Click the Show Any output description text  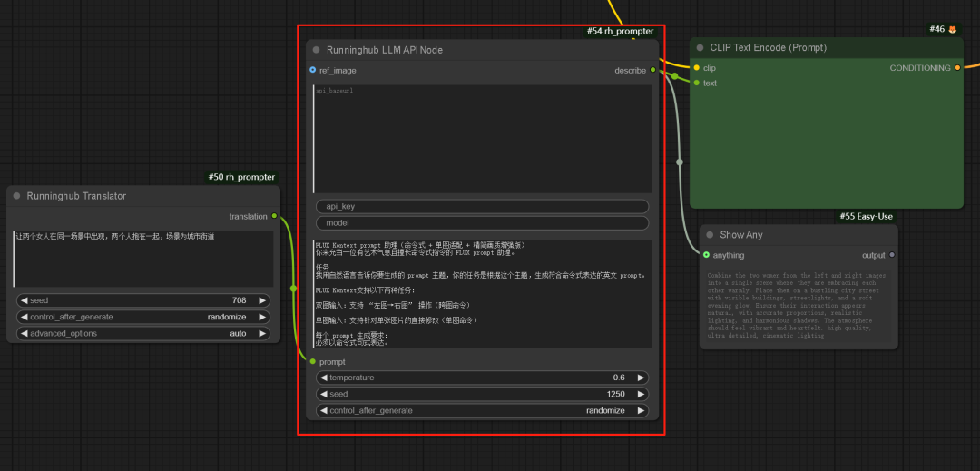pyautogui.click(x=797, y=306)
